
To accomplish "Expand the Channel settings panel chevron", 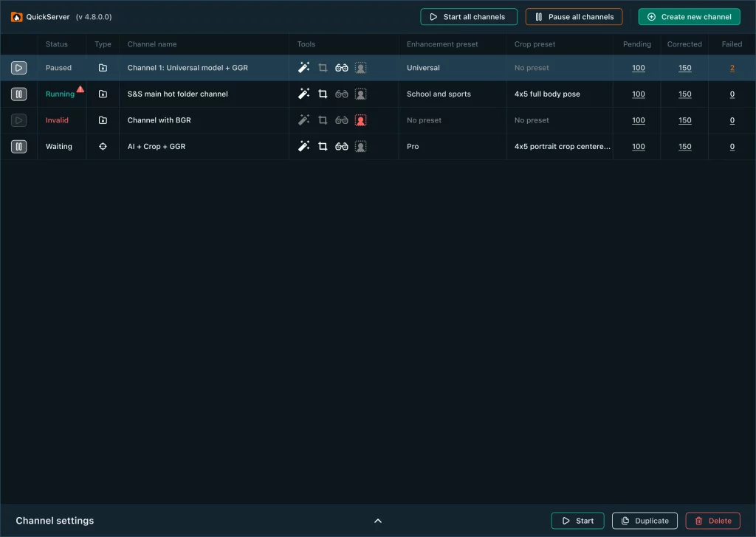I will click(378, 521).
